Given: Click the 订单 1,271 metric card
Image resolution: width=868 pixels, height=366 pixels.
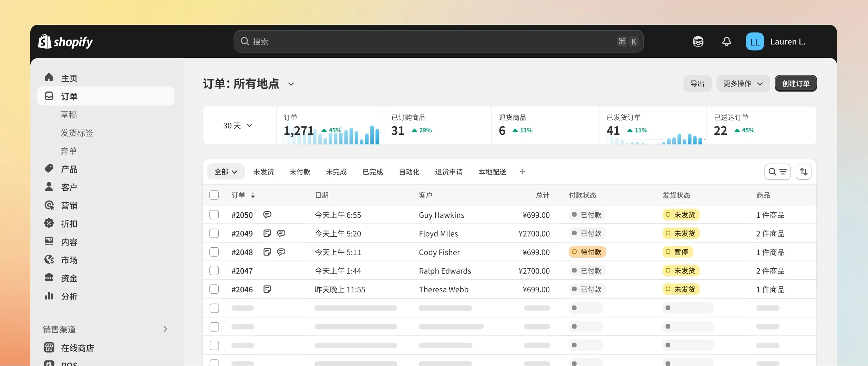Looking at the screenshot, I should click(330, 126).
